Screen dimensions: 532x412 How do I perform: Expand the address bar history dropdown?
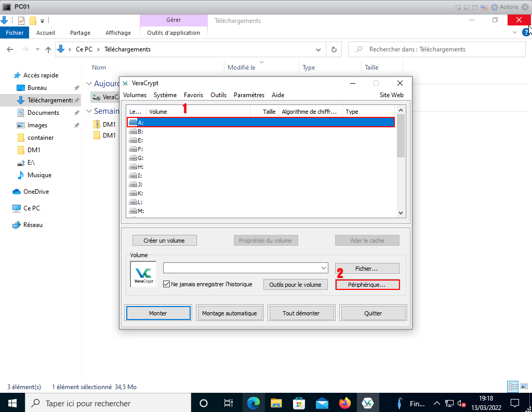tap(319, 49)
